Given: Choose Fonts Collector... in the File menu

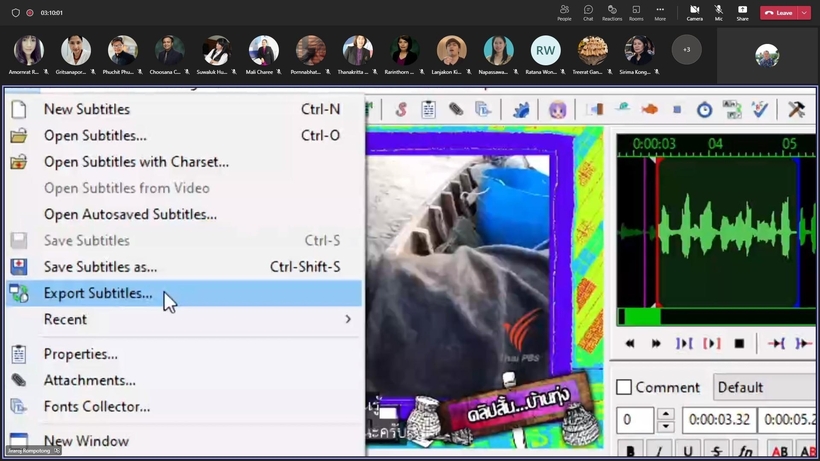Looking at the screenshot, I should (184, 407).
